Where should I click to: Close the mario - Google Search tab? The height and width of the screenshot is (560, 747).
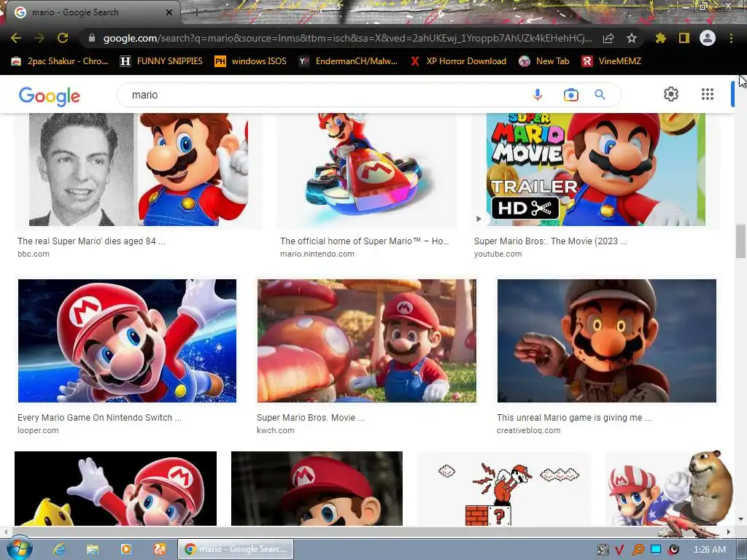pos(169,12)
